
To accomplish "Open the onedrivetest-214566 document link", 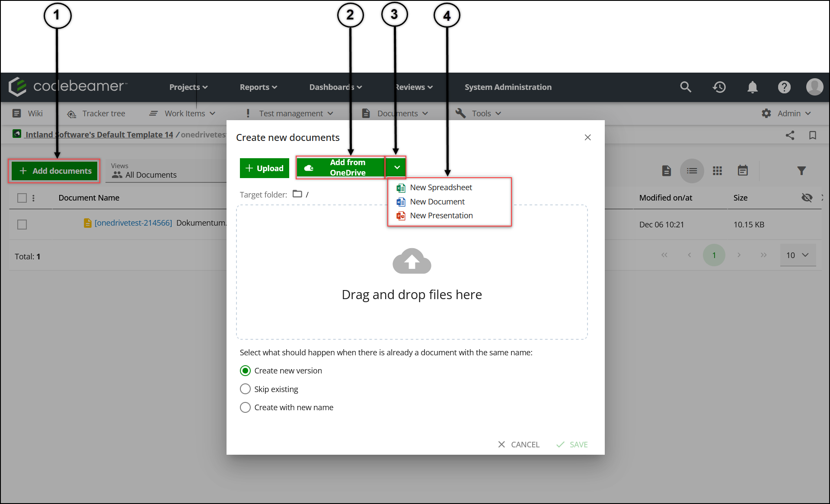I will (x=133, y=223).
